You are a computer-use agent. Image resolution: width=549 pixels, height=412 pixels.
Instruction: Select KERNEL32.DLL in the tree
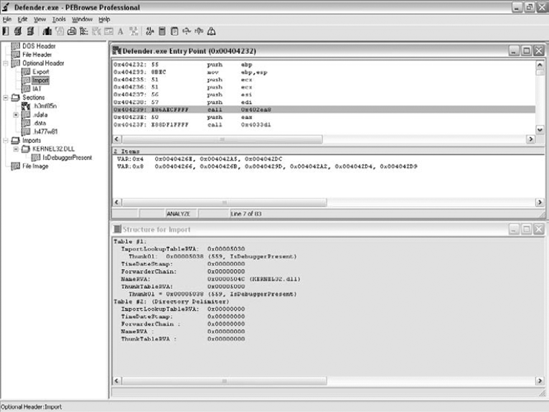click(x=53, y=149)
